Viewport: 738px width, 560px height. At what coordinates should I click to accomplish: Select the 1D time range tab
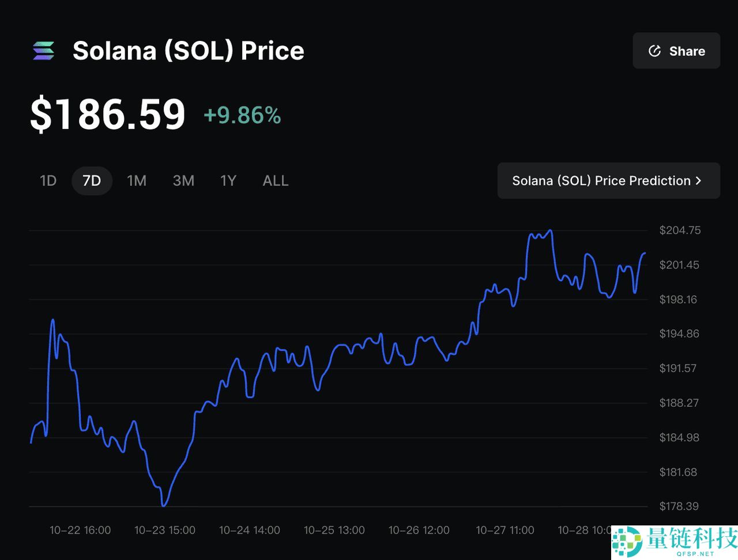(48, 180)
